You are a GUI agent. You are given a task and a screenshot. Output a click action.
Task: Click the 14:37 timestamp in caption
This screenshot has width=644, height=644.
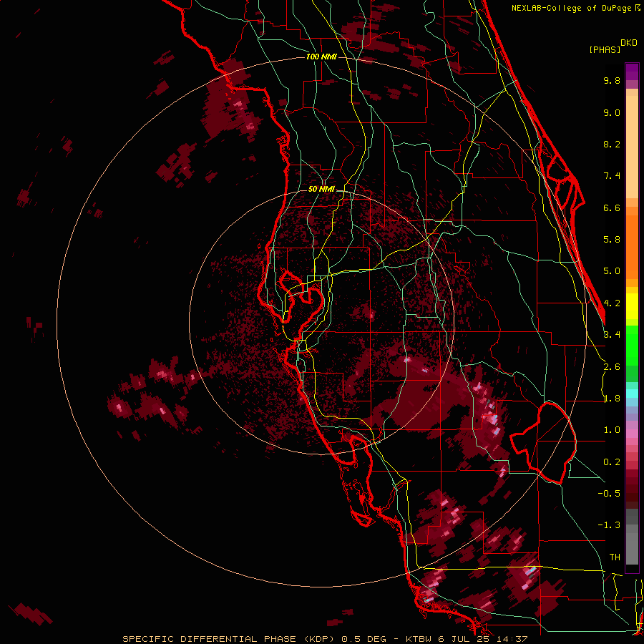tap(512, 639)
